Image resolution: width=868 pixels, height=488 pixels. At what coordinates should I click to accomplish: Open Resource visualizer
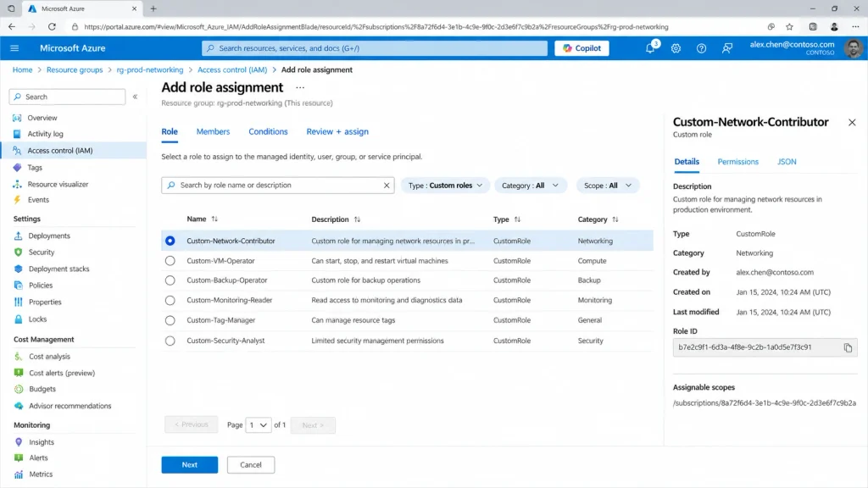point(58,184)
